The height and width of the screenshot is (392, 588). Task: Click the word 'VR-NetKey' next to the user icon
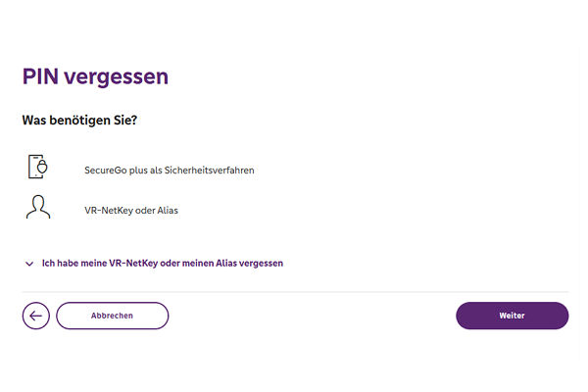[109, 210]
